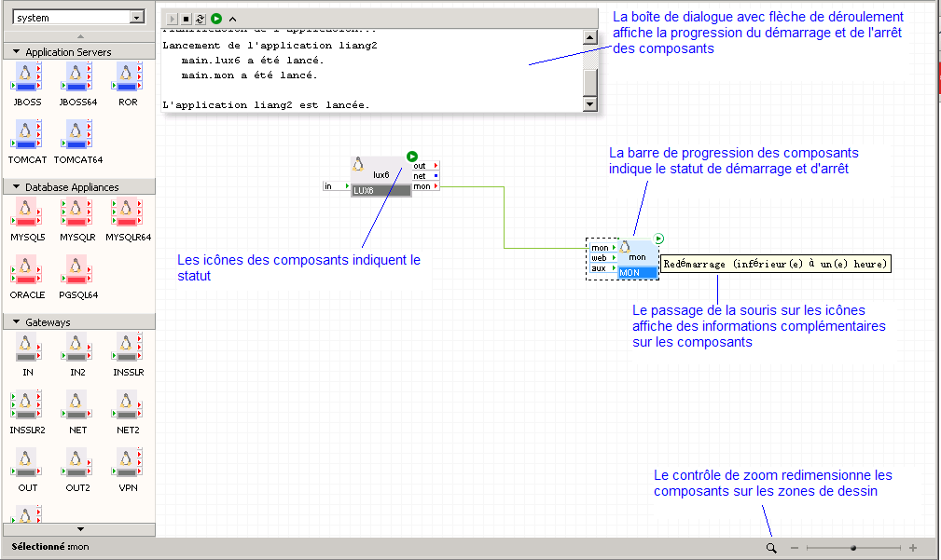This screenshot has height=560, width=941.
Task: Click the status icon on mon component
Action: pos(658,239)
